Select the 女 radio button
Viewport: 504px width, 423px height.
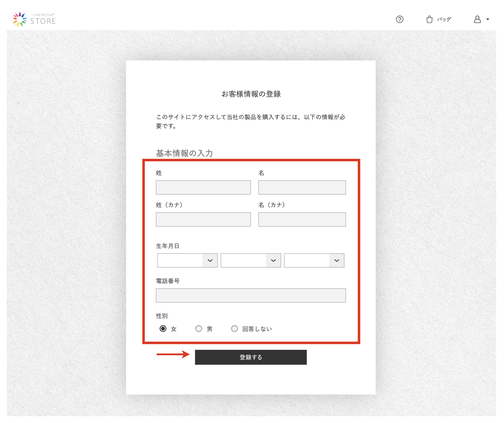click(163, 329)
